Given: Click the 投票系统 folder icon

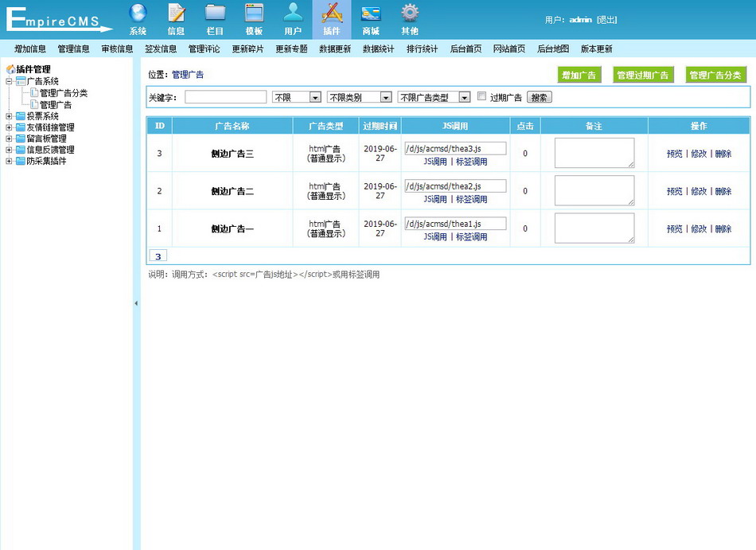Looking at the screenshot, I should coord(21,116).
